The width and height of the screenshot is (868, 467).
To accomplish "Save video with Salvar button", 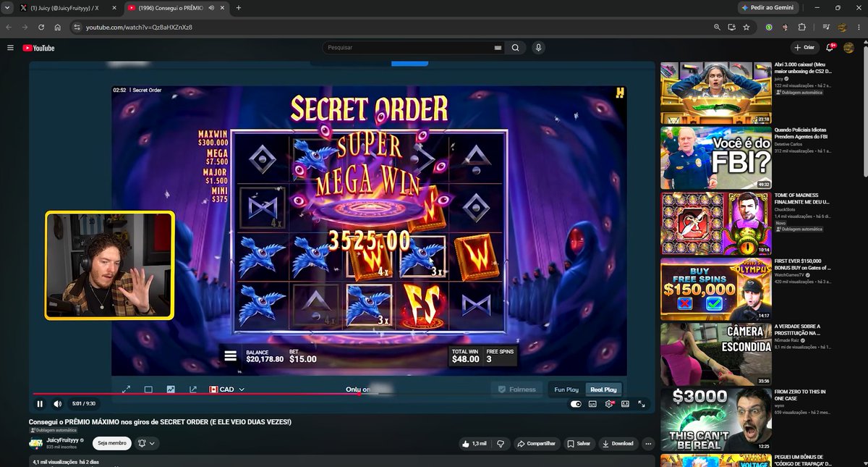I will (579, 443).
